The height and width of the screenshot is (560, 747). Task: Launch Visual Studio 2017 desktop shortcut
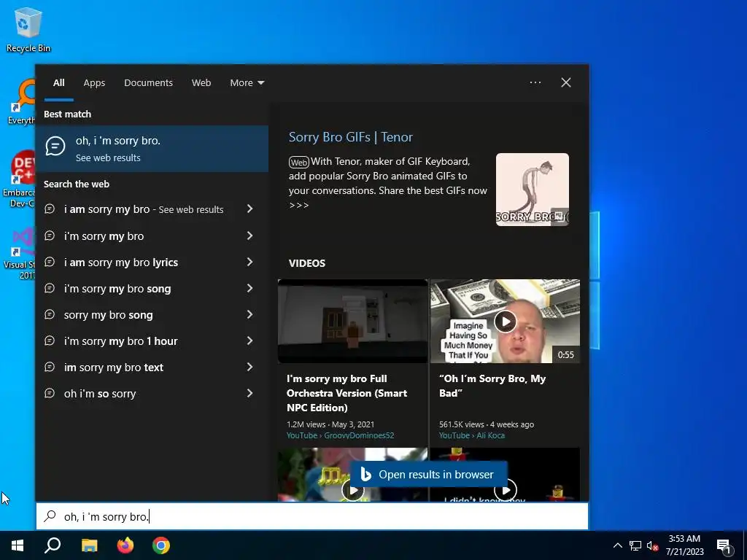[x=20, y=254]
